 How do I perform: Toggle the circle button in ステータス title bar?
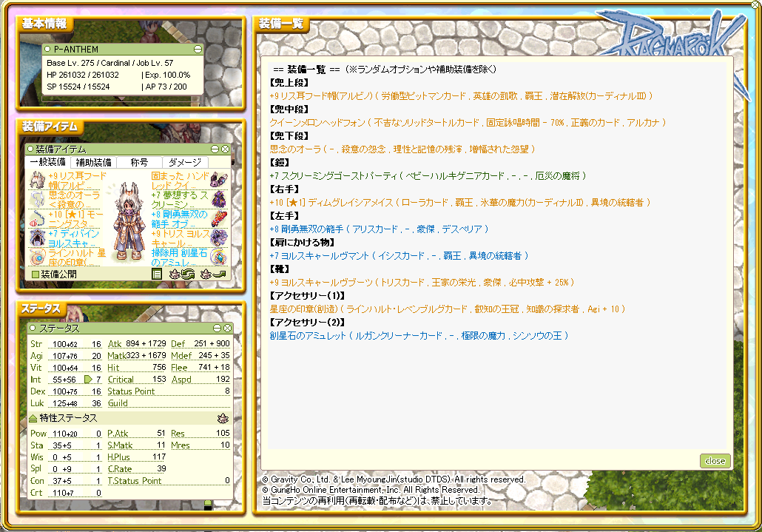(x=31, y=328)
